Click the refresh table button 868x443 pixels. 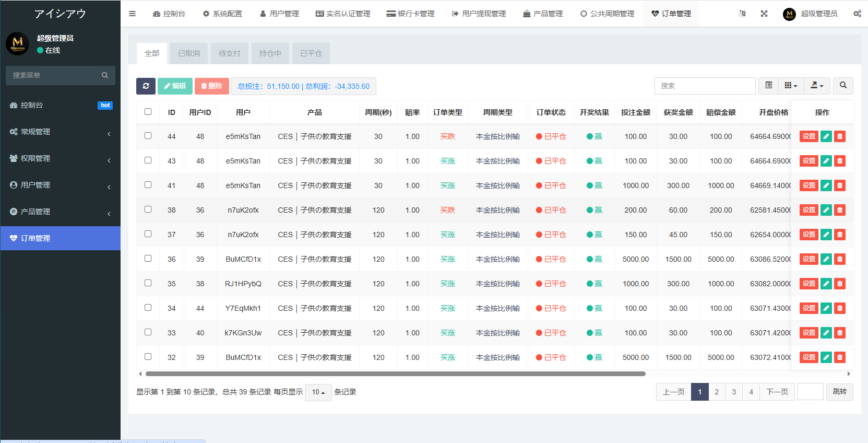[146, 86]
